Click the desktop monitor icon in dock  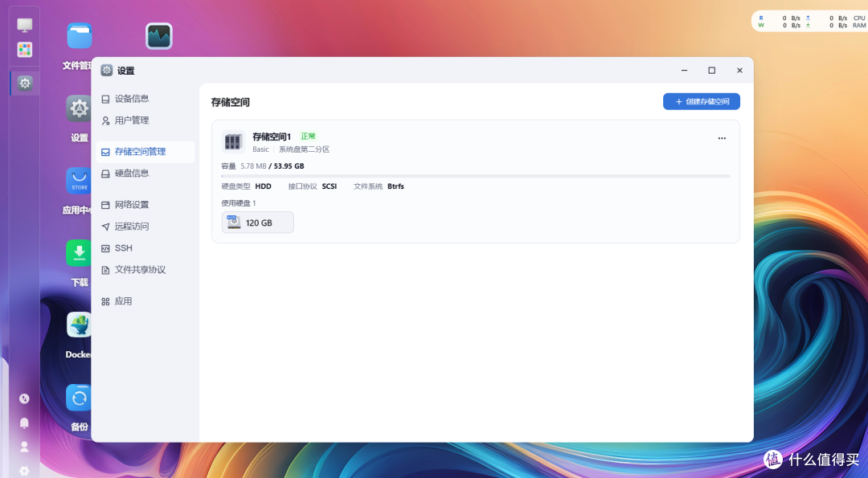point(24,25)
